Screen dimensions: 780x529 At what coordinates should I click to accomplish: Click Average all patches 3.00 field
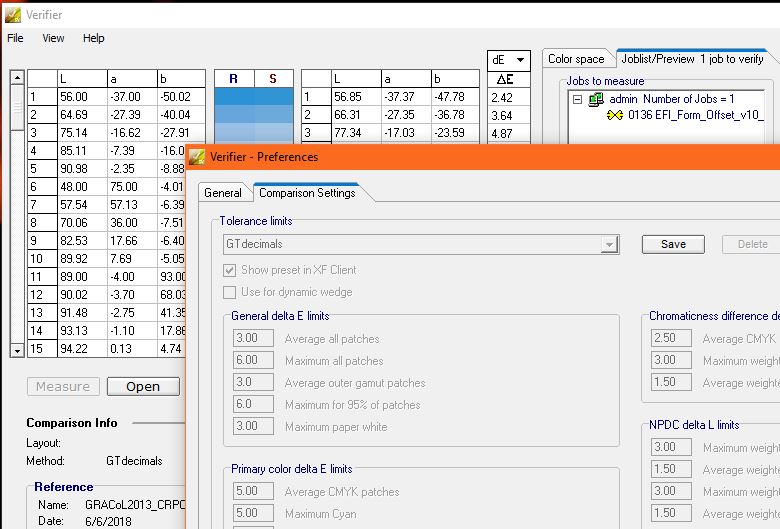253,338
